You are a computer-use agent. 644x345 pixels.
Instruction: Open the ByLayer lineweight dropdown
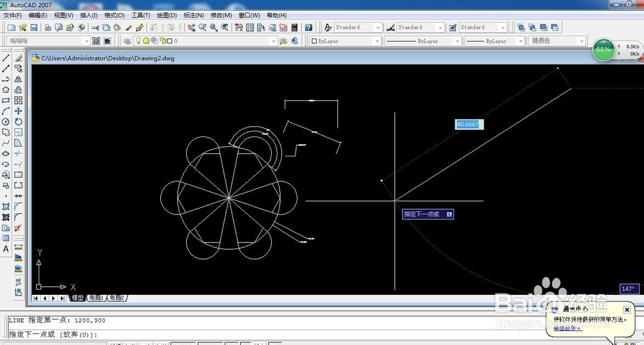(x=520, y=41)
